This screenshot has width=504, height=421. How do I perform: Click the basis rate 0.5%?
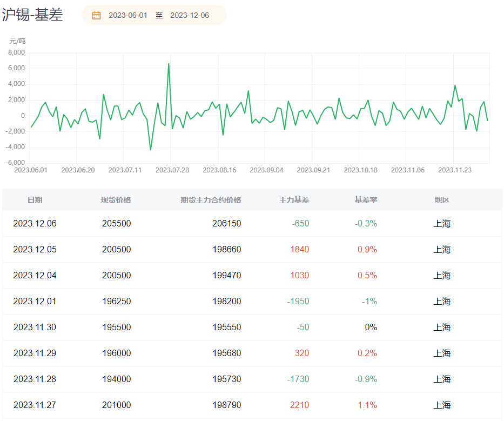tap(367, 276)
